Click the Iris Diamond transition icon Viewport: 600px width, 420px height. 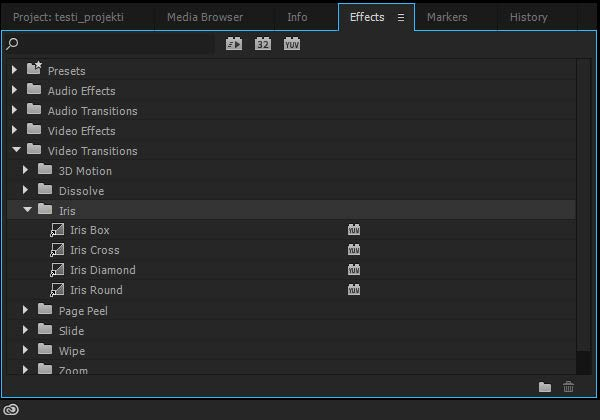[57, 270]
